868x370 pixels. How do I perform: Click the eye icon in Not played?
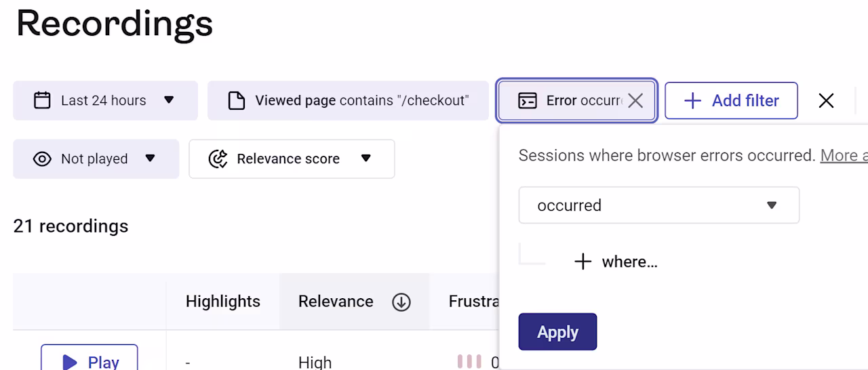click(42, 159)
